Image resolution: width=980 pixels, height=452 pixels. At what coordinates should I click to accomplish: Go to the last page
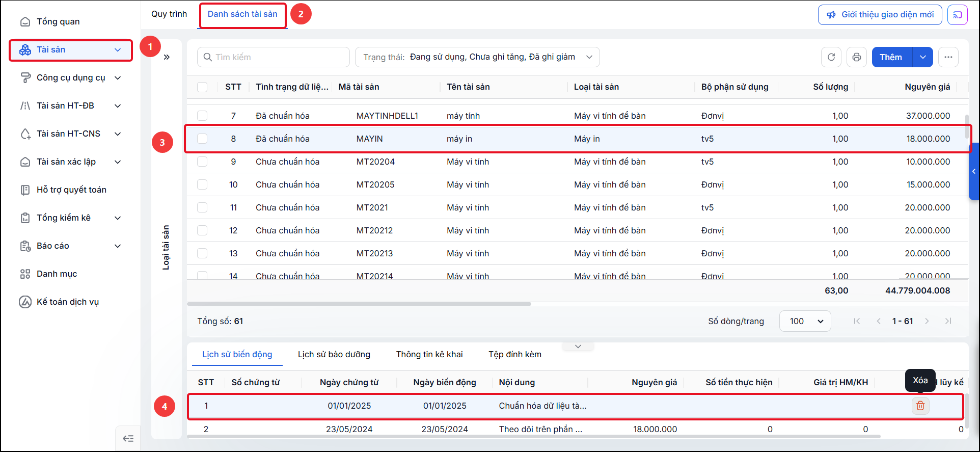point(948,321)
